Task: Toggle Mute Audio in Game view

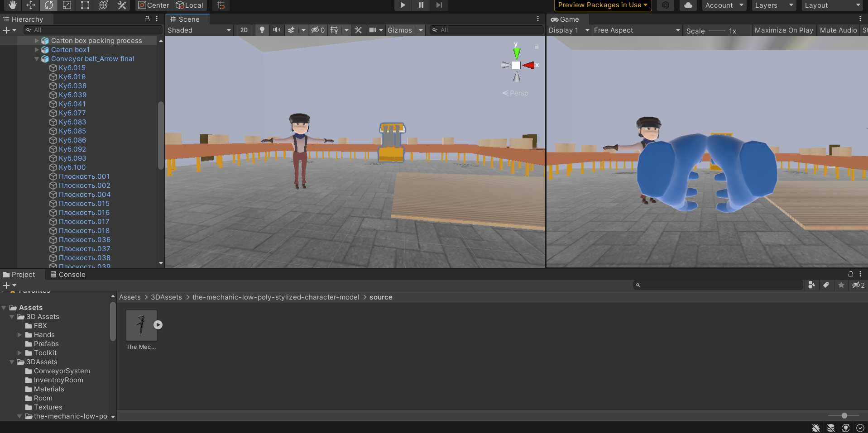Action: coord(839,30)
